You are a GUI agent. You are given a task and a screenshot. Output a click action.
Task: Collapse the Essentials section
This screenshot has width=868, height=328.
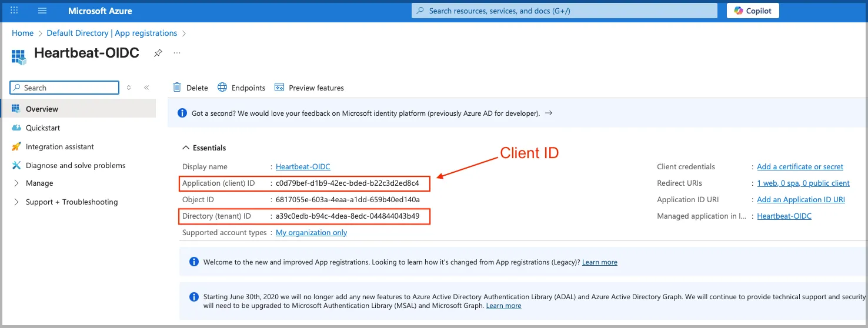click(186, 148)
